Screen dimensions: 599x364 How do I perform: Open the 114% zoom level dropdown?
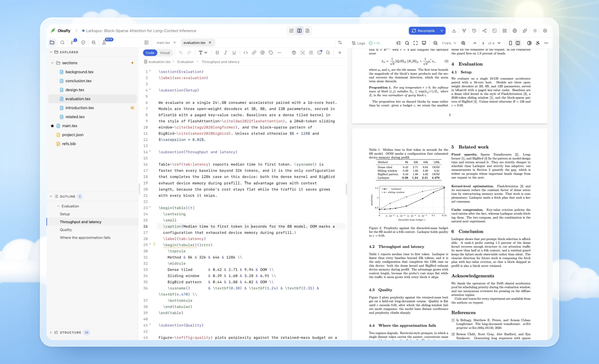pos(449,43)
